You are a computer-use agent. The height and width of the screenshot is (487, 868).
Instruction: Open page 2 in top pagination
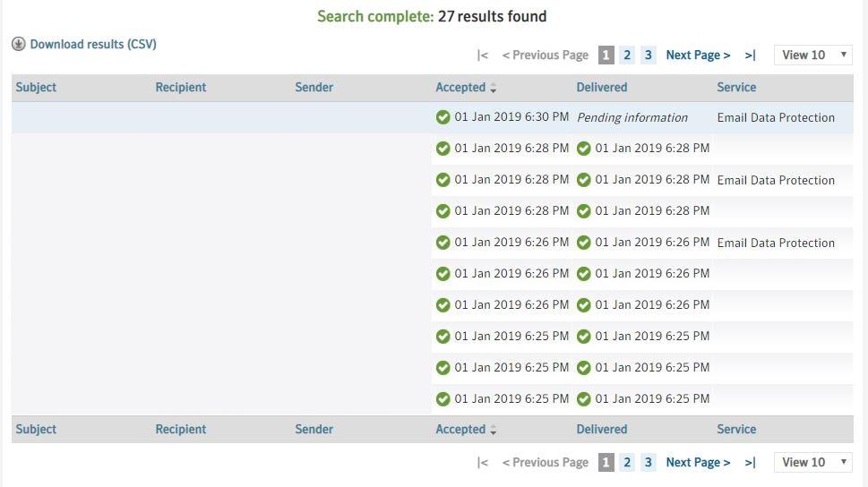pyautogui.click(x=627, y=56)
